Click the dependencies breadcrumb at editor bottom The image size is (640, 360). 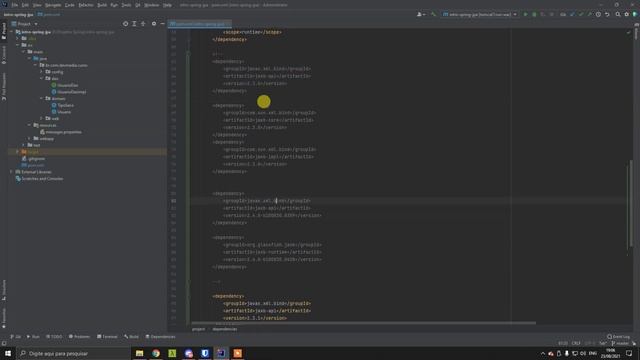point(224,329)
